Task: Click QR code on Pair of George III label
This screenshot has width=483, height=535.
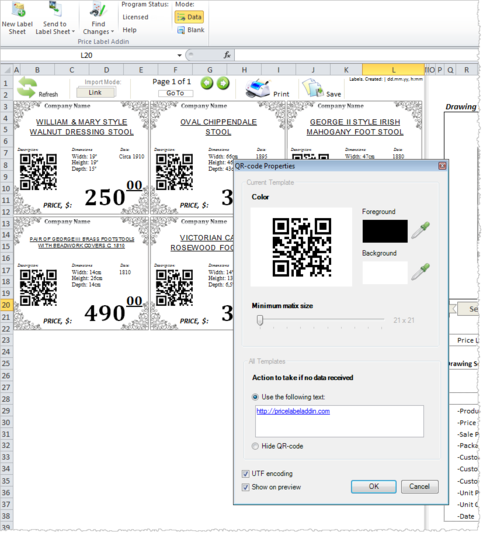Action: pos(38,288)
